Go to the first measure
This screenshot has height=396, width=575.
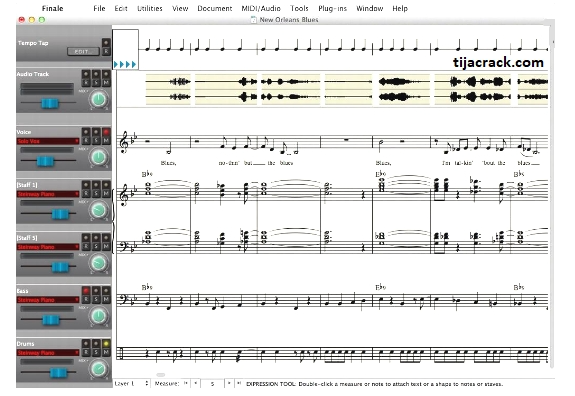coord(186,384)
